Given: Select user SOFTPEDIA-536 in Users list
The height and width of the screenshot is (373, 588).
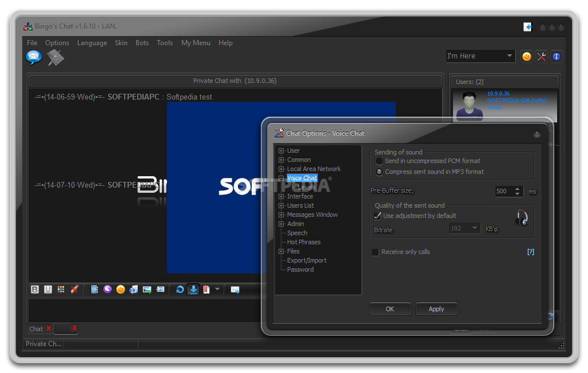Looking at the screenshot, I should coord(504,105).
